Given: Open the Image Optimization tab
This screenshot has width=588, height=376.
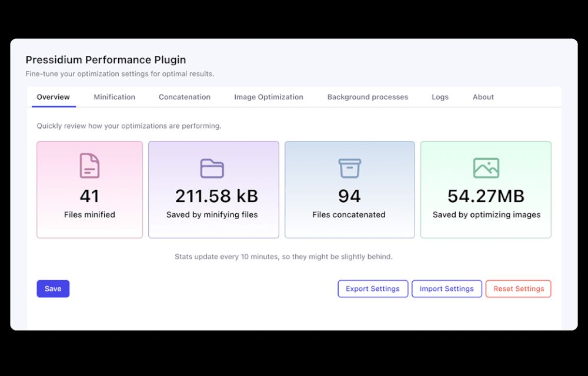Looking at the screenshot, I should (x=269, y=97).
